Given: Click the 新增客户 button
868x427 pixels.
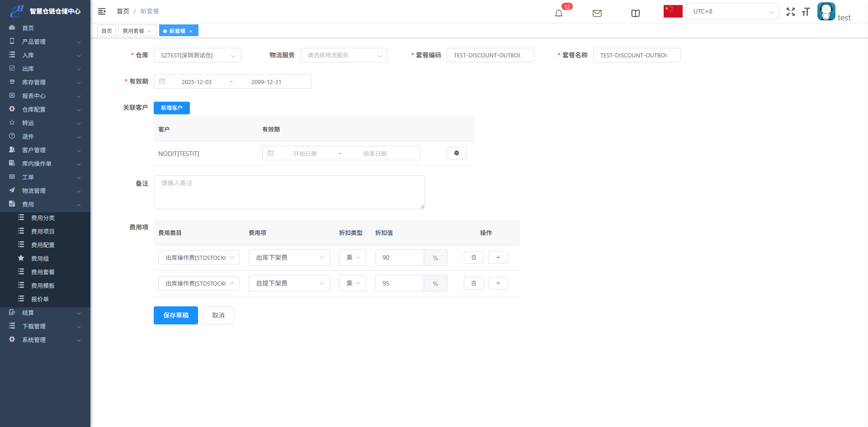Looking at the screenshot, I should click(x=171, y=108).
